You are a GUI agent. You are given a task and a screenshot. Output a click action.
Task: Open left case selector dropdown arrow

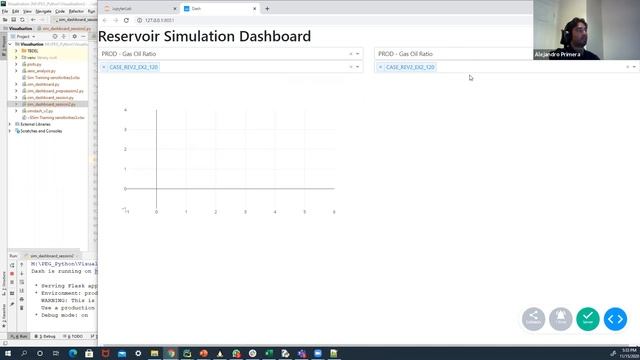[x=358, y=67]
